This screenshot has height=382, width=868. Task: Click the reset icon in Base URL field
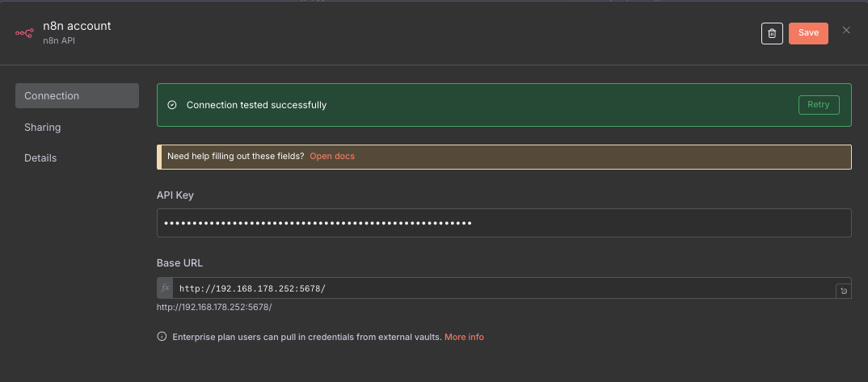(x=844, y=291)
